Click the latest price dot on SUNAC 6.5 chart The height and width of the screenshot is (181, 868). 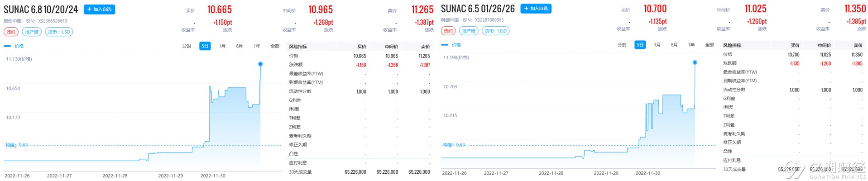(695, 62)
